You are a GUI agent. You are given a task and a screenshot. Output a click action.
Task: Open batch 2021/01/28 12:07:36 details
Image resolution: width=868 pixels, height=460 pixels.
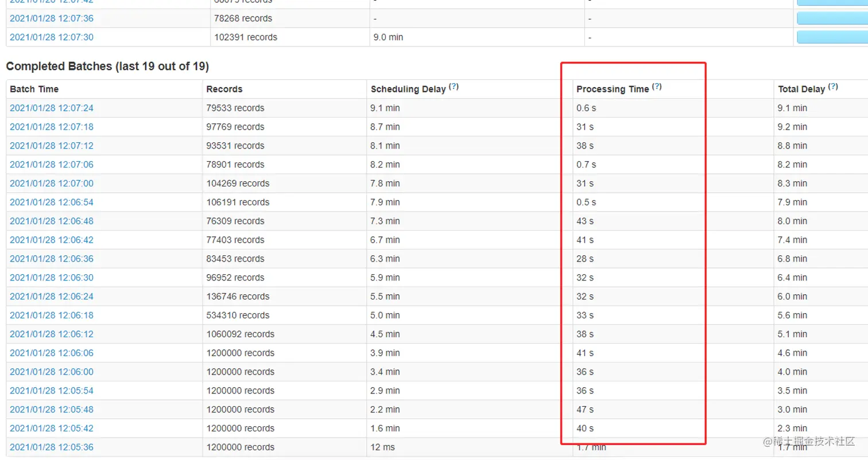[52, 18]
